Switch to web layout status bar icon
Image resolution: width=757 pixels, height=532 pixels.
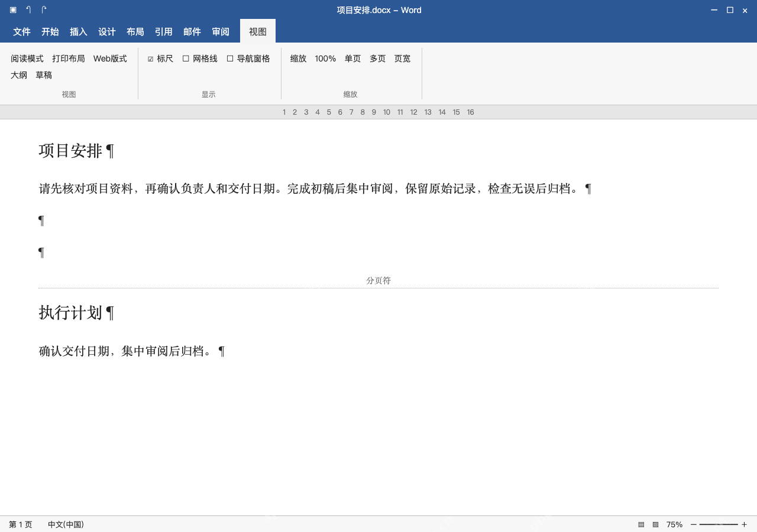(x=655, y=524)
